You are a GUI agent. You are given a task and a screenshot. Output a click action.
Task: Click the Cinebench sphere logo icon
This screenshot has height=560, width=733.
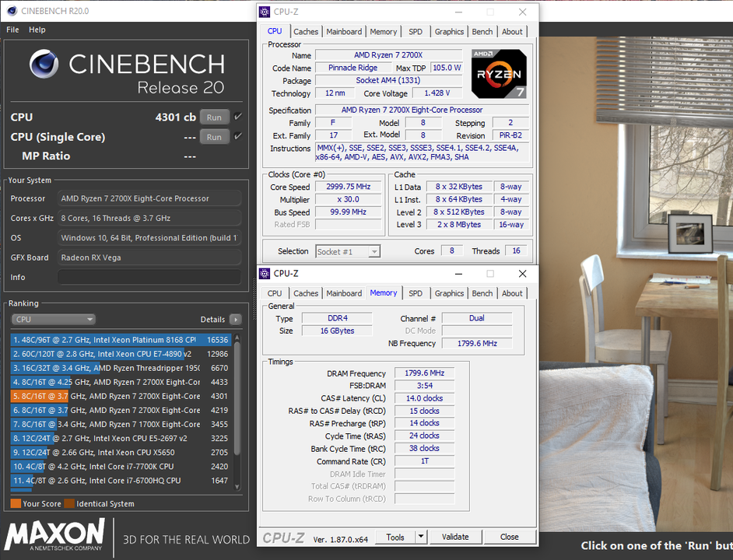(x=44, y=64)
